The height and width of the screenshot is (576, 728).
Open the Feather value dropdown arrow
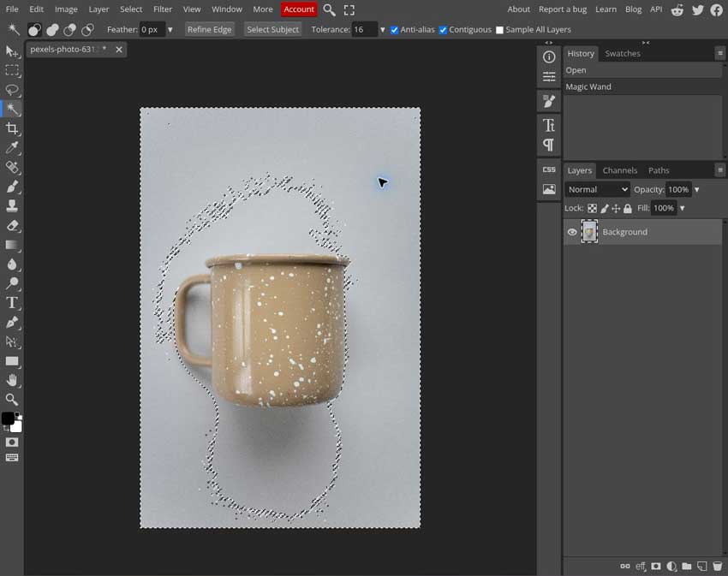[x=170, y=30]
